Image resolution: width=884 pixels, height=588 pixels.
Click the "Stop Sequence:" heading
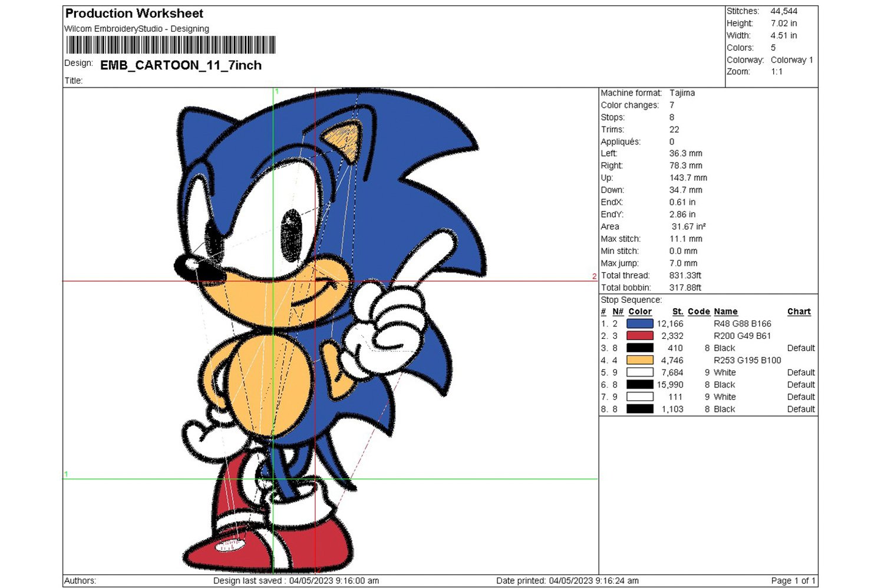tap(631, 300)
